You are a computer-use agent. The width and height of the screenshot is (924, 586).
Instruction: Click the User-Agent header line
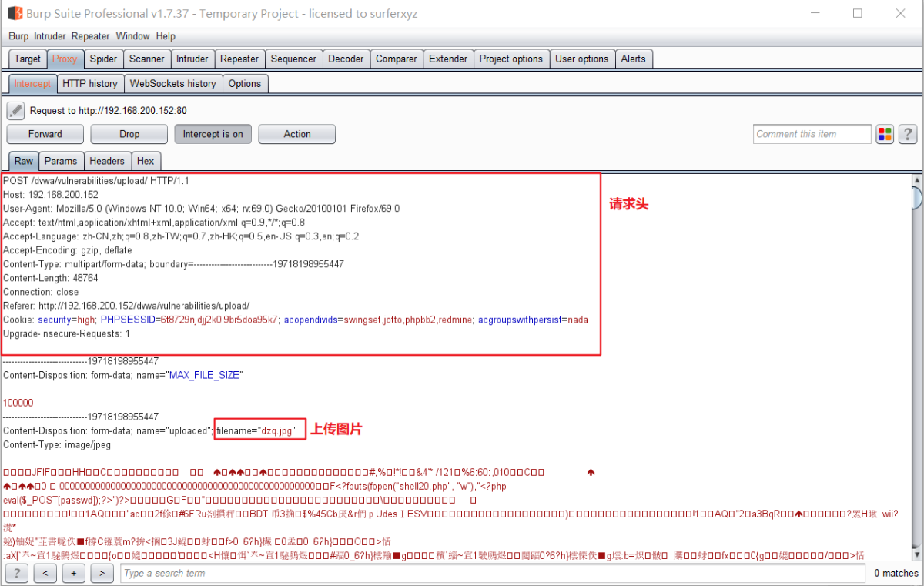click(x=202, y=209)
